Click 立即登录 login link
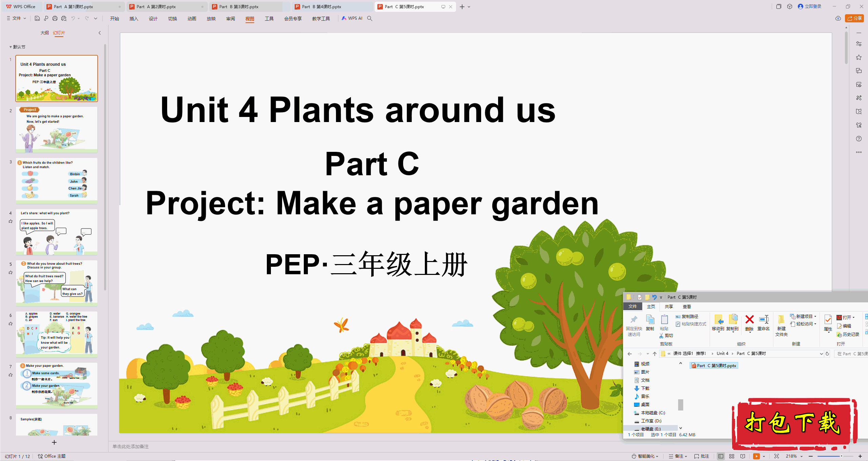 click(810, 6)
